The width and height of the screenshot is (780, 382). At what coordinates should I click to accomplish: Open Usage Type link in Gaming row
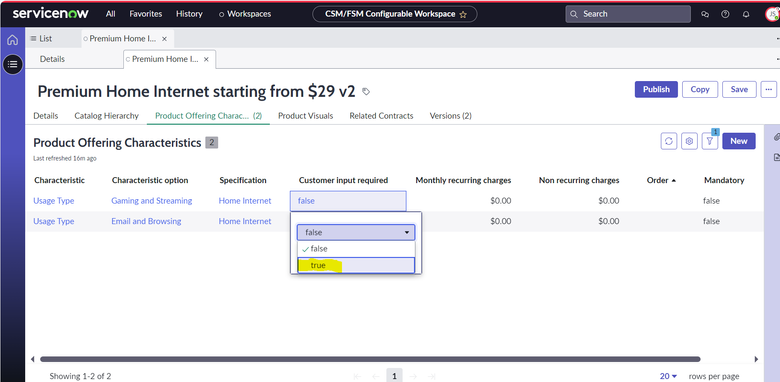pos(54,201)
